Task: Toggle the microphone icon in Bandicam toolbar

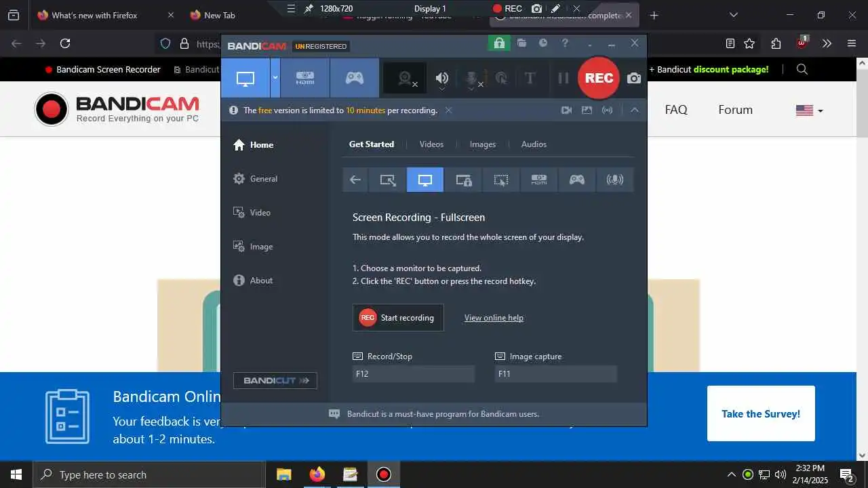Action: point(473,79)
